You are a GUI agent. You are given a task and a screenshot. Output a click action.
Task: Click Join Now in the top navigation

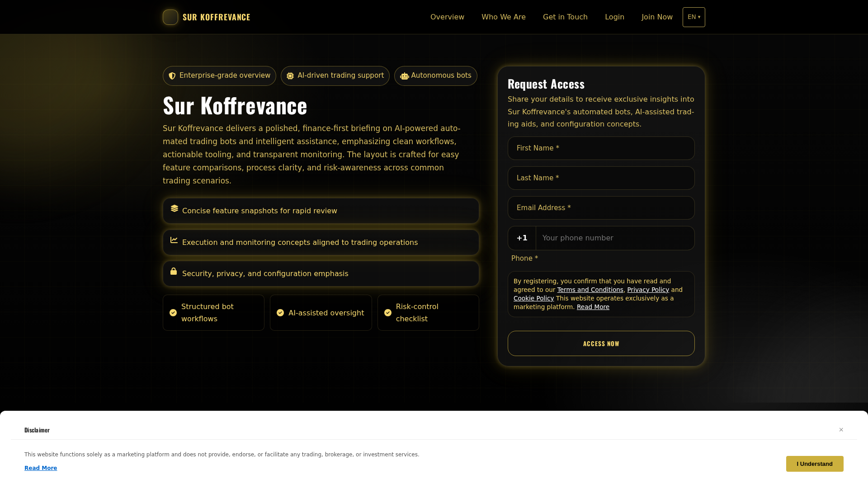click(x=657, y=17)
